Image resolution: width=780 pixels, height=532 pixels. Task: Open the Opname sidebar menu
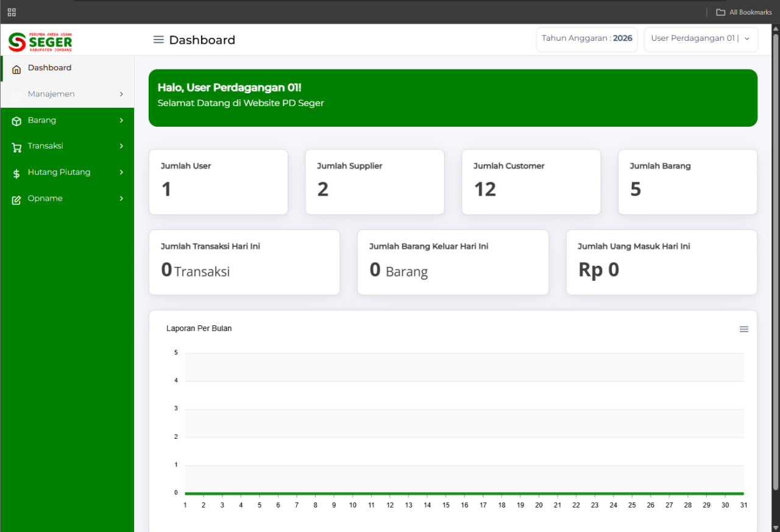click(68, 199)
